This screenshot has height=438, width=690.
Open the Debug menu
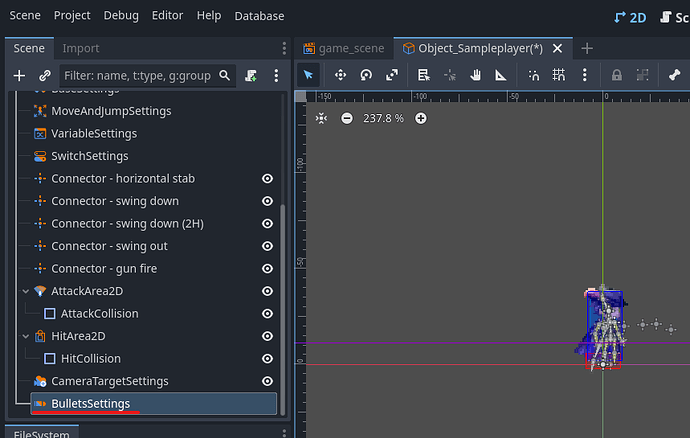pos(121,15)
